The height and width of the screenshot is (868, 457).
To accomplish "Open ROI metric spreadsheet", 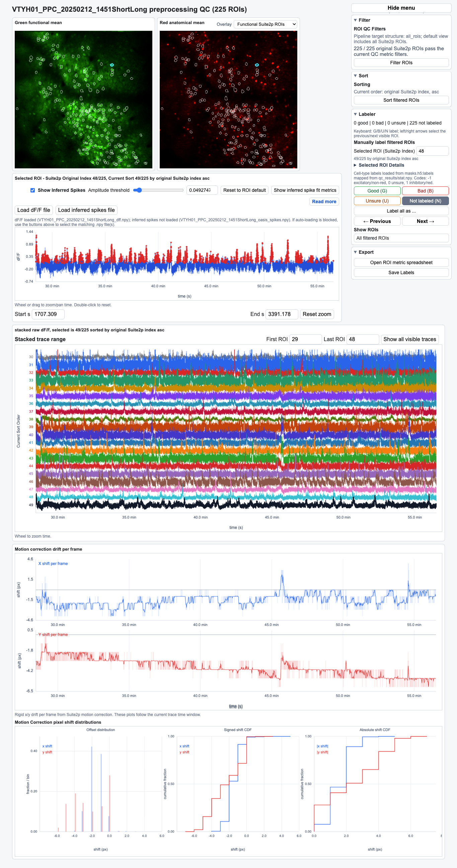I will (x=401, y=262).
